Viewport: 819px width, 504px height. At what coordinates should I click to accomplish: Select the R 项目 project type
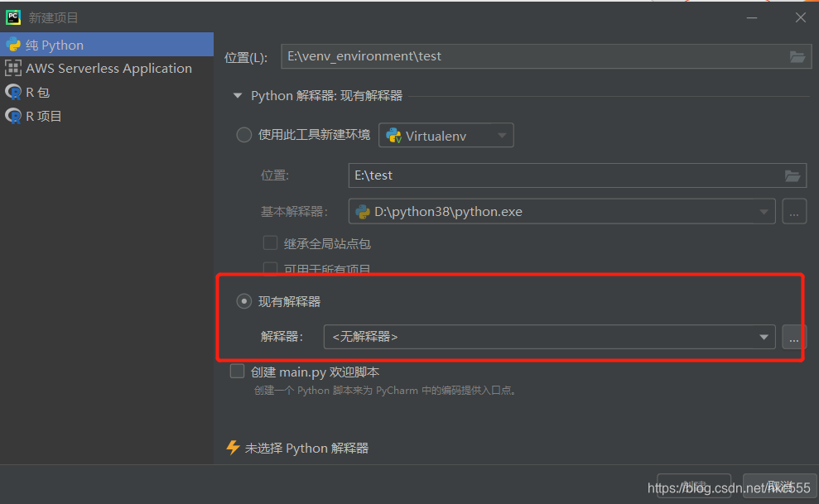point(107,116)
